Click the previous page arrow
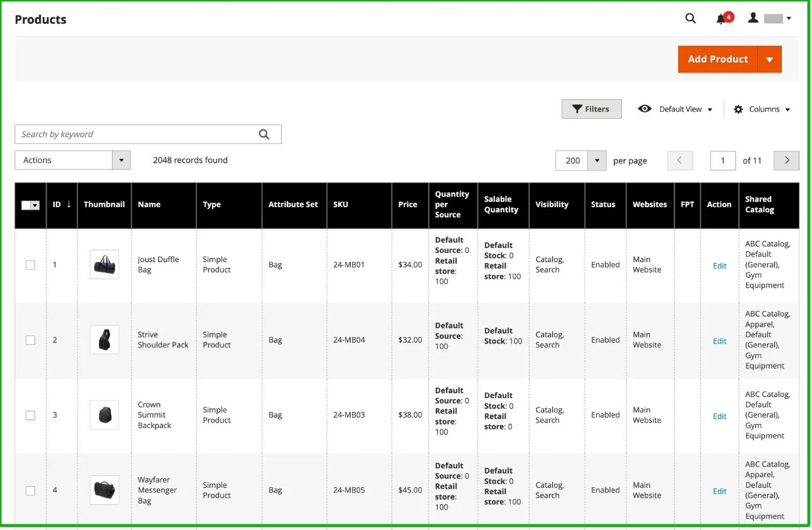 680,161
